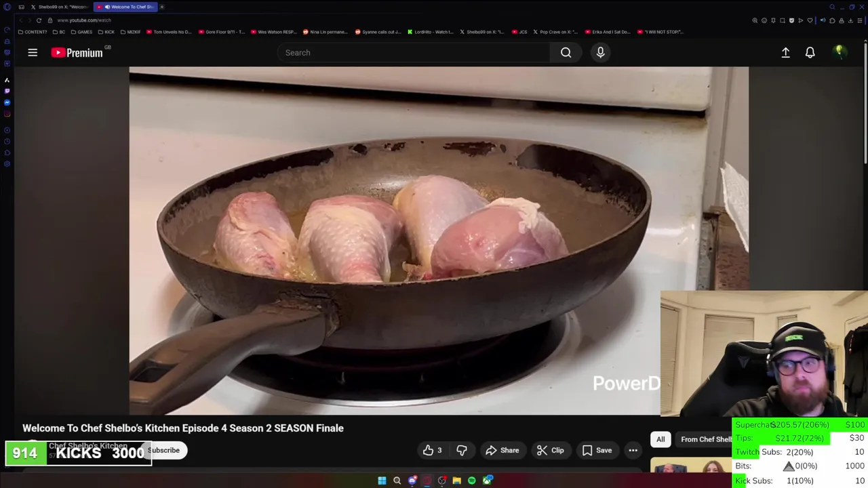Dislike the video with thumbs down
Viewport: 868px width, 488px height.
pos(461,450)
